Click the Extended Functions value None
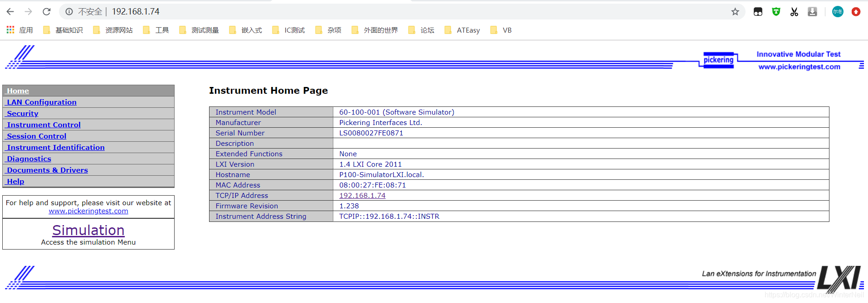 tap(348, 154)
